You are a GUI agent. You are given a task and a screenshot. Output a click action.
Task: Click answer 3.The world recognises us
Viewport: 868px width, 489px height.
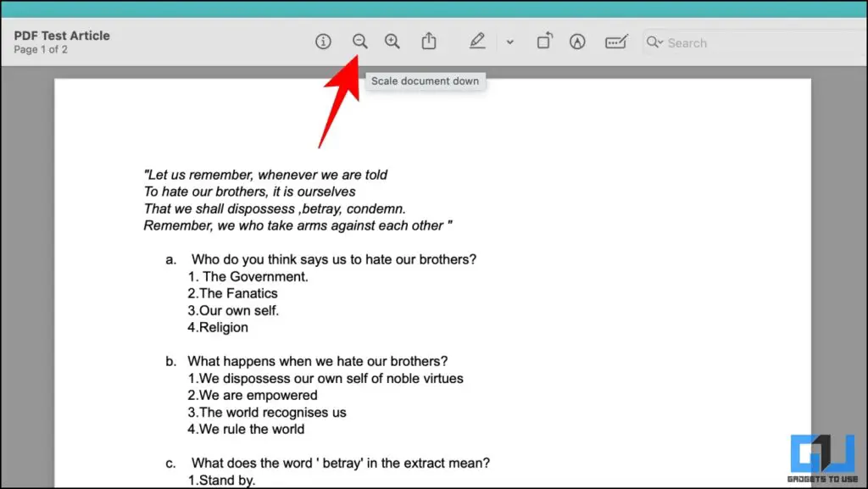tap(267, 412)
